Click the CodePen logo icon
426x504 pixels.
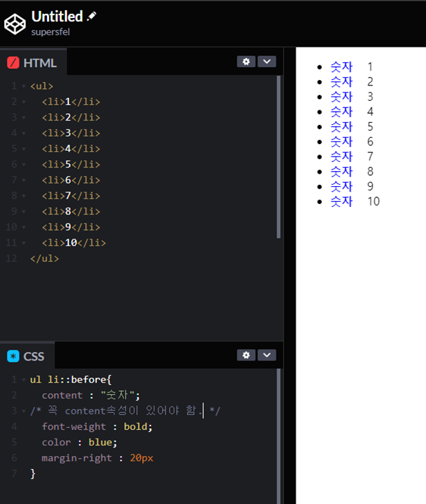point(14,24)
